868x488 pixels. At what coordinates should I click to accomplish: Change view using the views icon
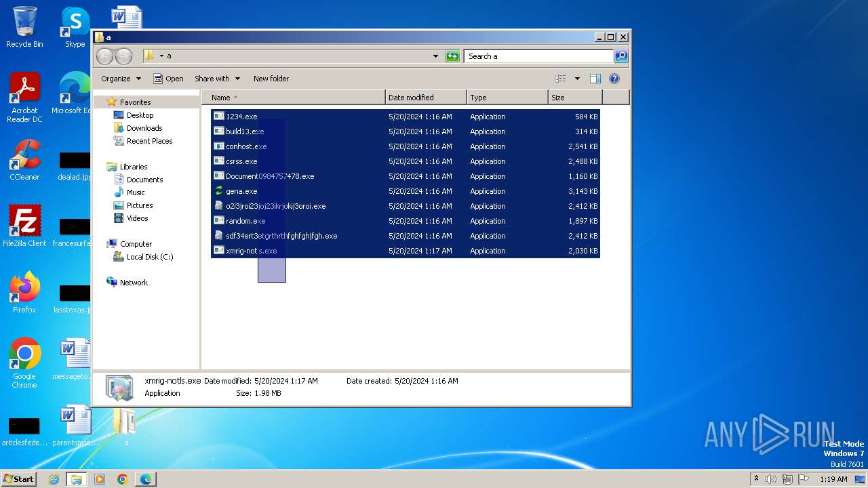click(x=561, y=79)
